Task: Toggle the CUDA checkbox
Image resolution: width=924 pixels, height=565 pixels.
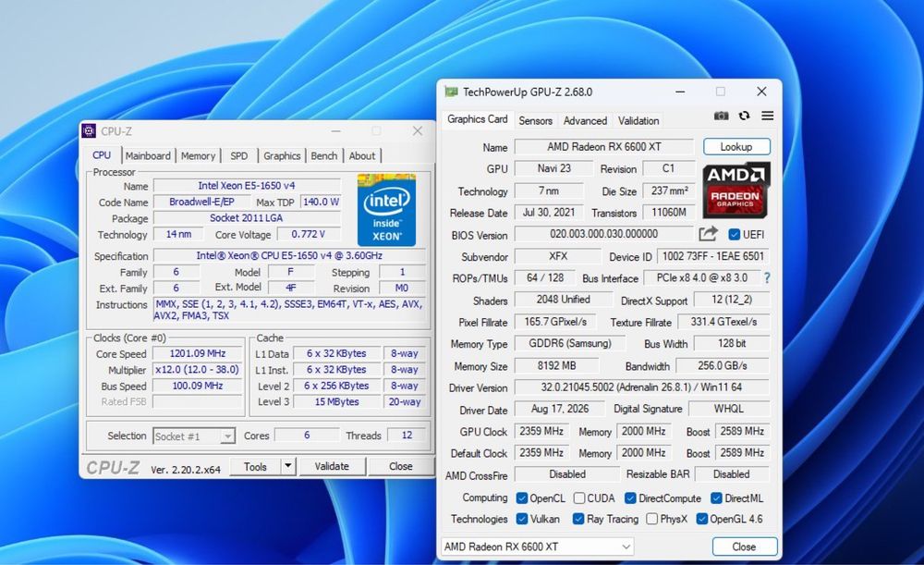Action: tap(579, 498)
